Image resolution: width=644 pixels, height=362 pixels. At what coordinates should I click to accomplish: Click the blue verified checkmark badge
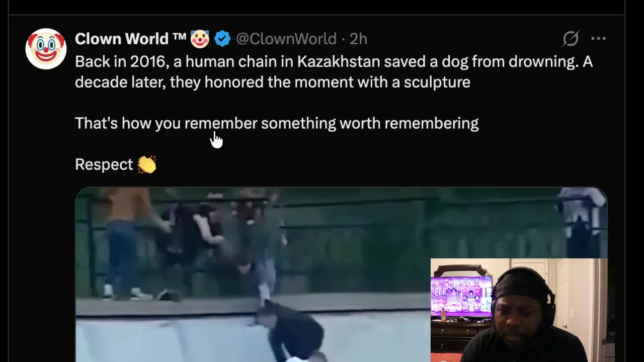point(222,39)
